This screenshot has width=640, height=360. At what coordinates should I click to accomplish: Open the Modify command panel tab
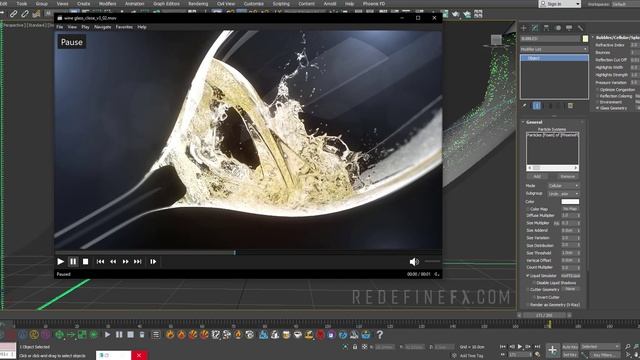tap(535, 28)
